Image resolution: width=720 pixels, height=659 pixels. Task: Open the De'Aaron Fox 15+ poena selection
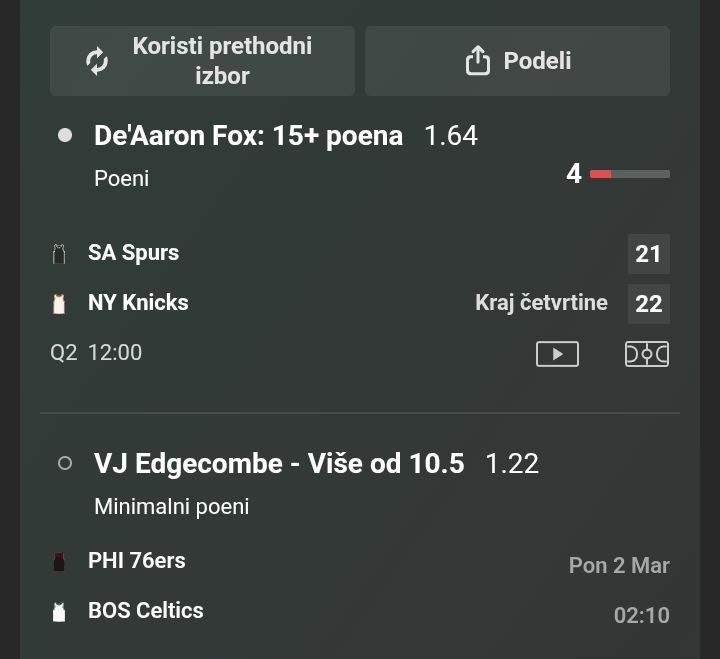pos(248,135)
